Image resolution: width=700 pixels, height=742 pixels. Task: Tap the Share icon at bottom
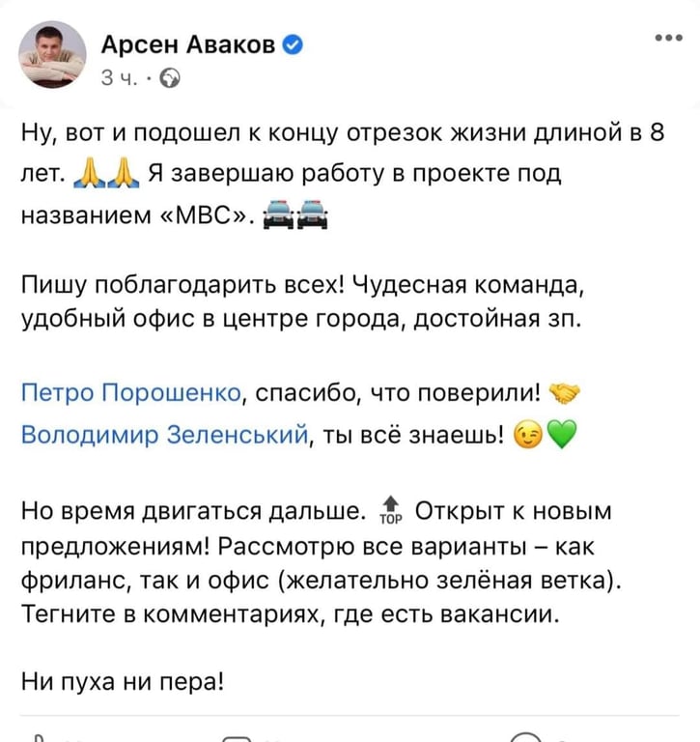pos(525,737)
